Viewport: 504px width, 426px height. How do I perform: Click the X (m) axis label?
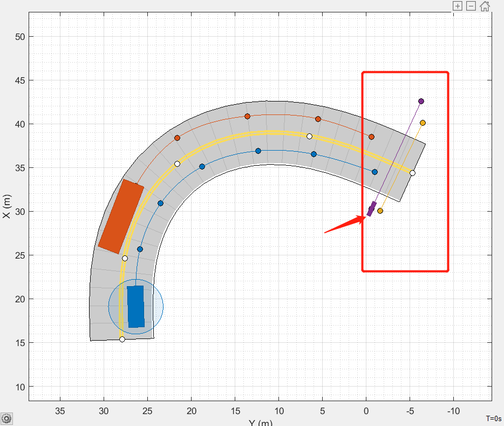tap(6, 206)
